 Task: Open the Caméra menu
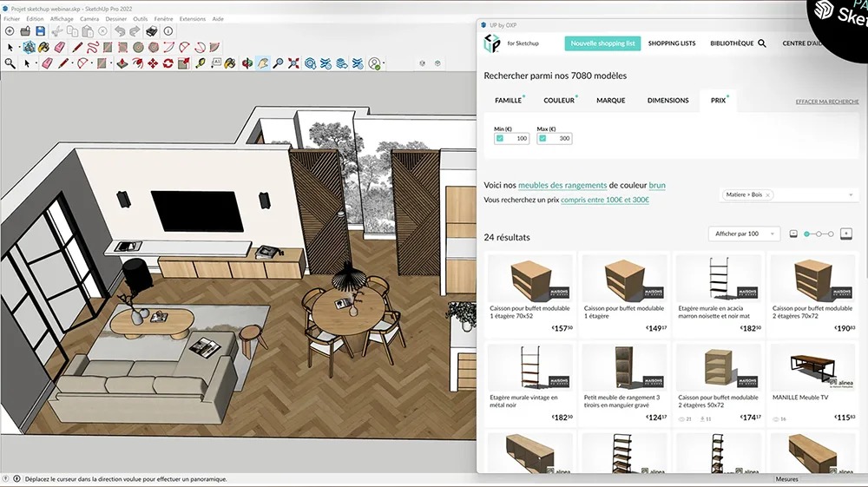(x=89, y=19)
